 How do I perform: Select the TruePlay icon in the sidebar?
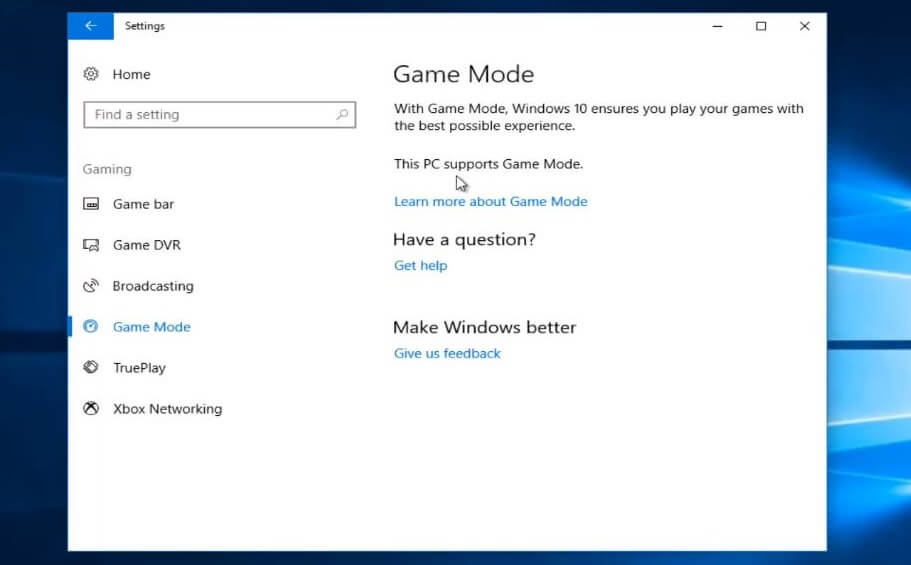(91, 368)
